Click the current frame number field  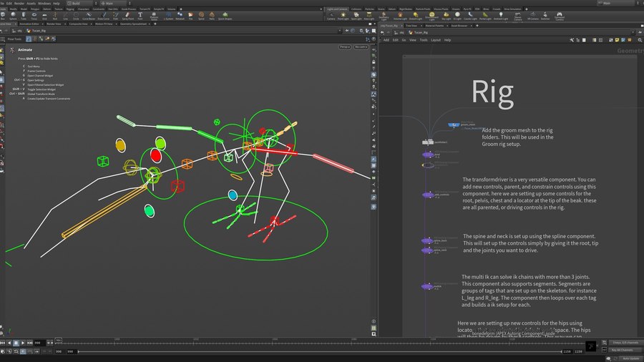click(39, 343)
